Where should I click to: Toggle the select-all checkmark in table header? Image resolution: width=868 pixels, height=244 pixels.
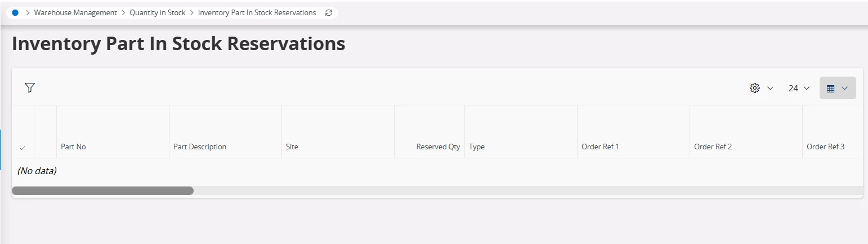[x=23, y=148]
